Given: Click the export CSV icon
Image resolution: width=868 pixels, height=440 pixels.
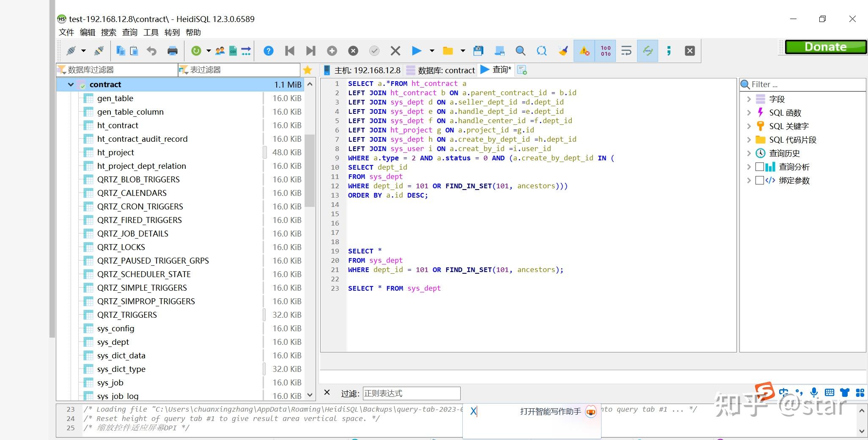Looking at the screenshot, I should pos(233,51).
